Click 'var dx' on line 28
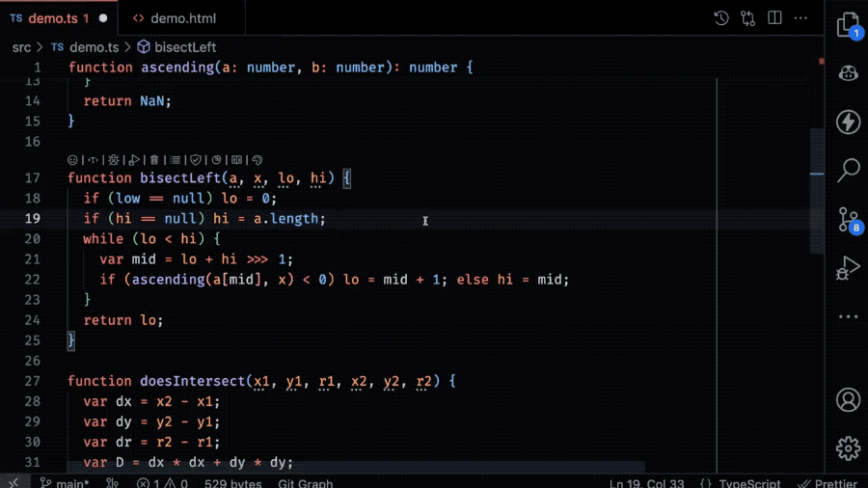The height and width of the screenshot is (488, 868). point(107,402)
